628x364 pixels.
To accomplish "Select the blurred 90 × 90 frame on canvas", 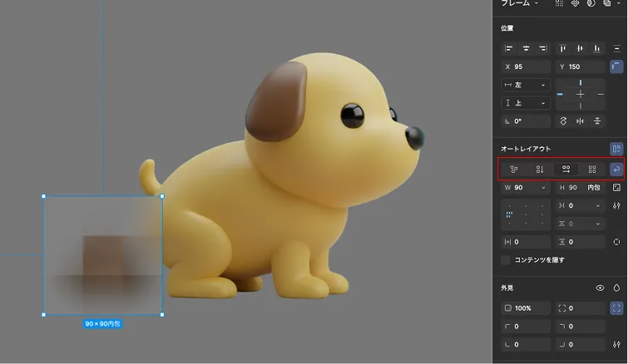I will [x=103, y=256].
